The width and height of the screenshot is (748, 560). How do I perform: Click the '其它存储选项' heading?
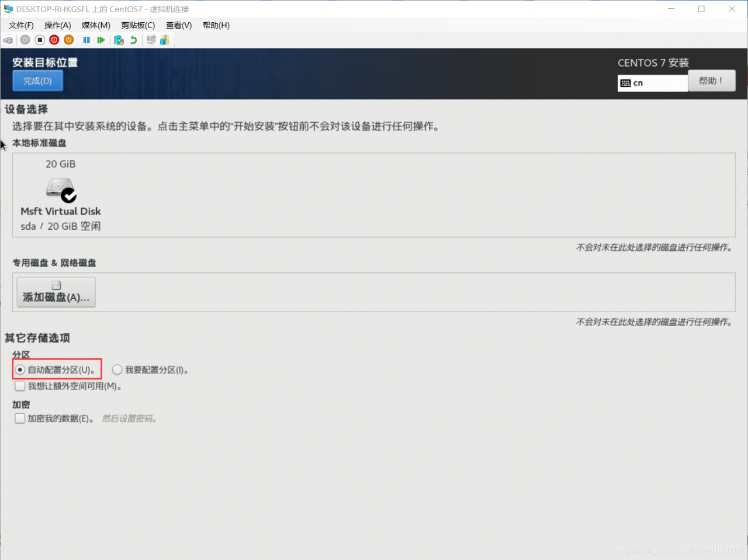(x=37, y=338)
